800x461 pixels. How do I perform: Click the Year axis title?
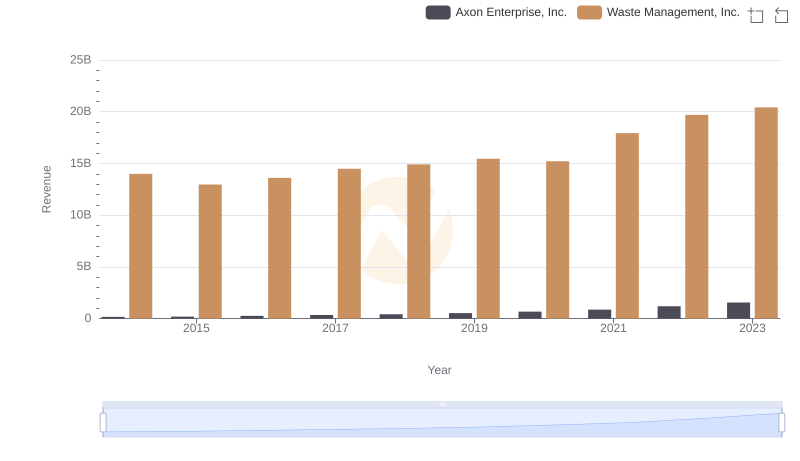(439, 370)
